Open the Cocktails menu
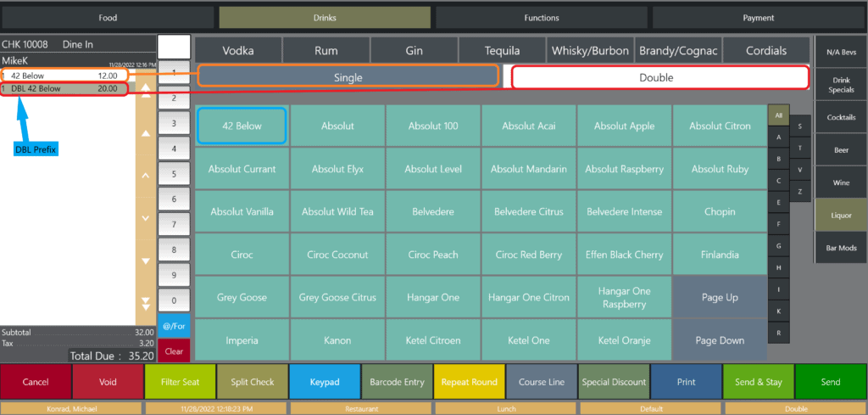 click(842, 117)
